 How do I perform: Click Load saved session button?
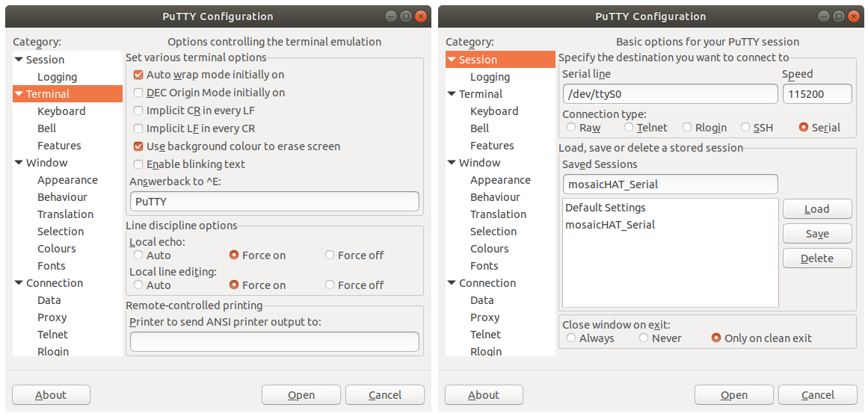click(817, 209)
